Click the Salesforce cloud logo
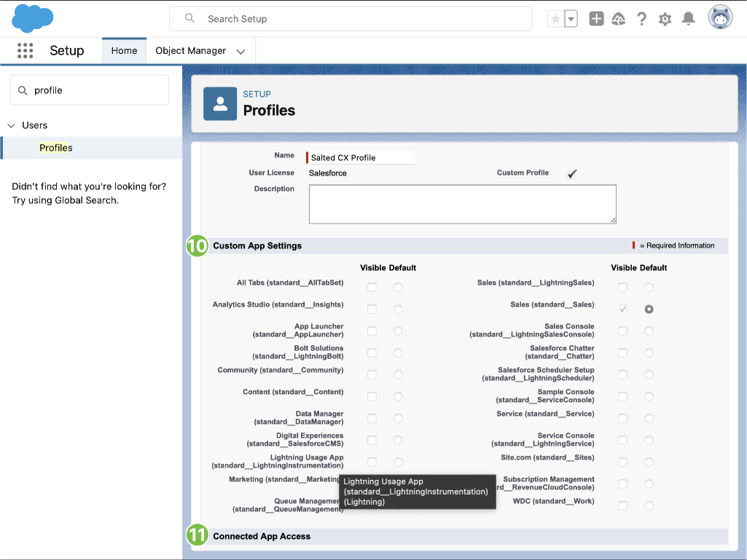Viewport: 747px width, 560px height. pyautogui.click(x=33, y=18)
